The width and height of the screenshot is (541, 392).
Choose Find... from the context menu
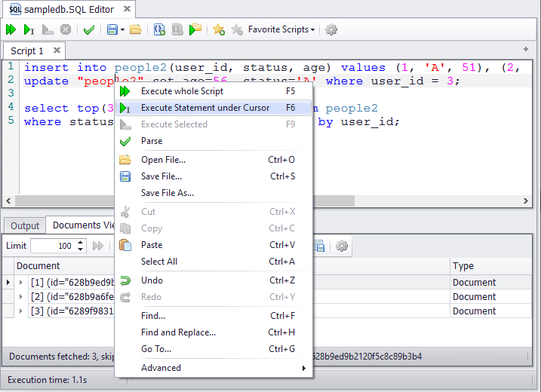click(214, 315)
